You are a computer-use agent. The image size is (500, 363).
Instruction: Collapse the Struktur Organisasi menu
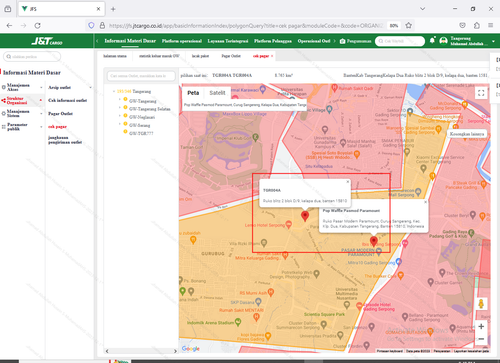[x=41, y=100]
